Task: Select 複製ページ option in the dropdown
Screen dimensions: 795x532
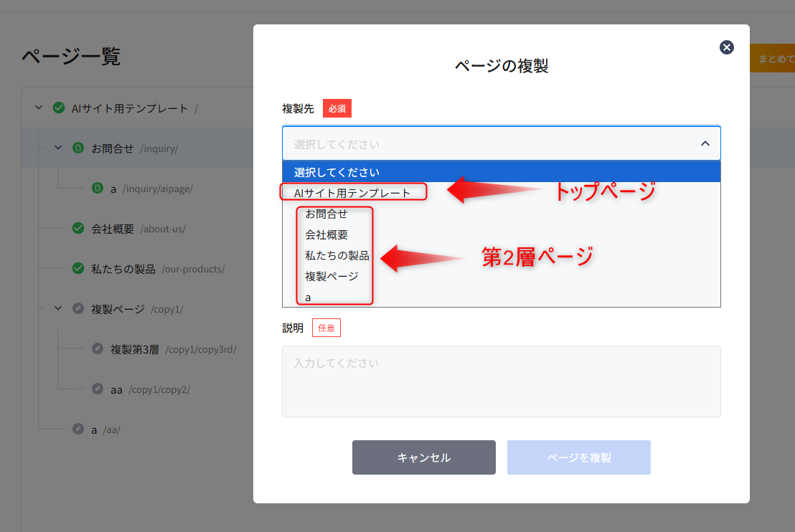Action: click(x=331, y=276)
